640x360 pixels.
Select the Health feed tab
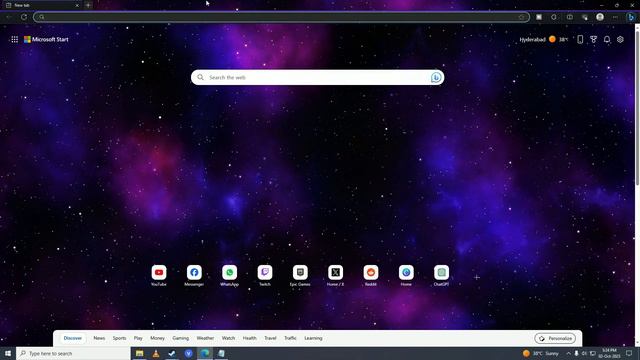coord(250,338)
